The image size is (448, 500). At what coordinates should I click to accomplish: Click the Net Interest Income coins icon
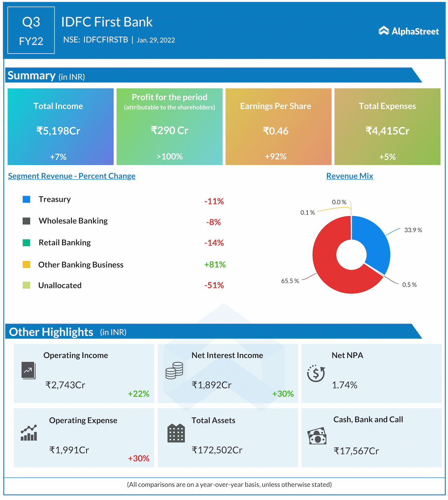coord(174,370)
